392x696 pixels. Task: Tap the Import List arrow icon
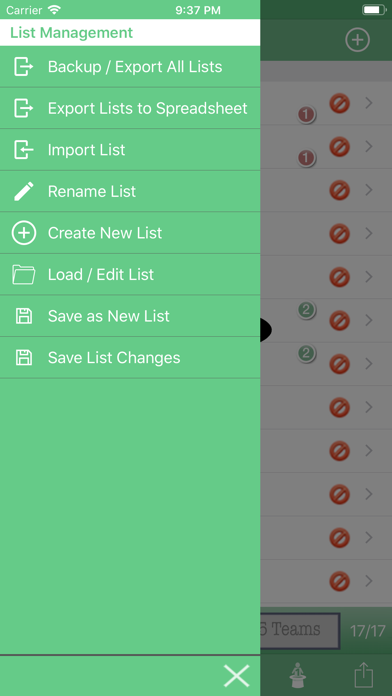click(24, 150)
